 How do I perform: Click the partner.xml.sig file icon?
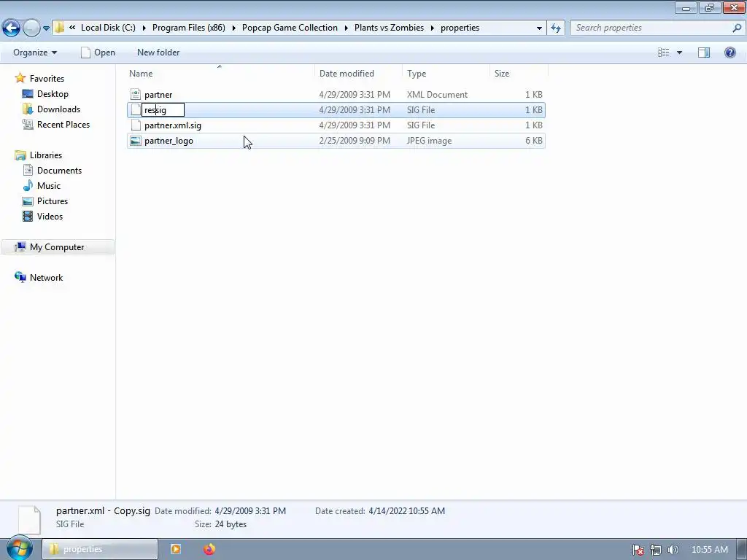(136, 125)
